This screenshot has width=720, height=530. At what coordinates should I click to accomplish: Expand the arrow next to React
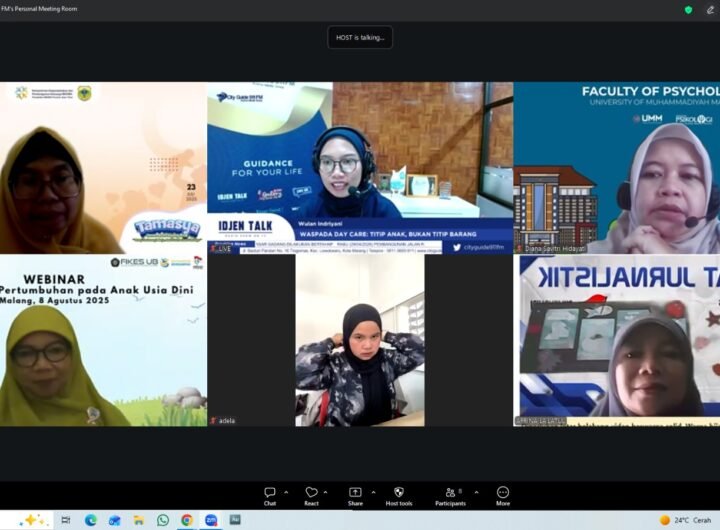[x=328, y=492]
